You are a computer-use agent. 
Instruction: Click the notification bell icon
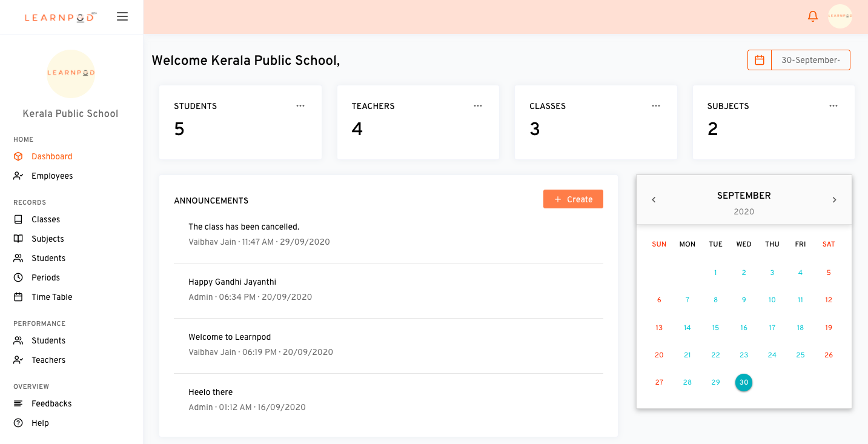point(813,16)
